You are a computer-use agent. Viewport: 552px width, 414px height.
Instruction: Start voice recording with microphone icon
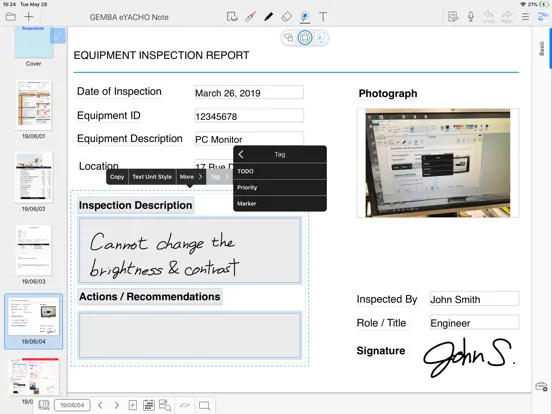click(x=471, y=17)
